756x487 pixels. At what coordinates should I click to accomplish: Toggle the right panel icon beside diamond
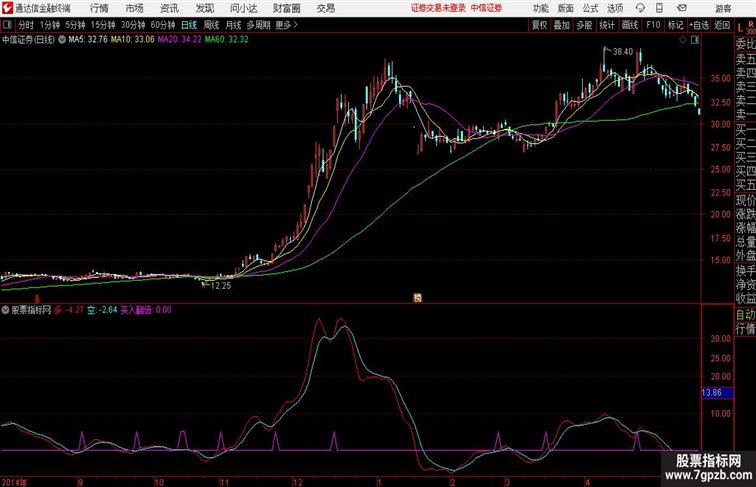695,40
